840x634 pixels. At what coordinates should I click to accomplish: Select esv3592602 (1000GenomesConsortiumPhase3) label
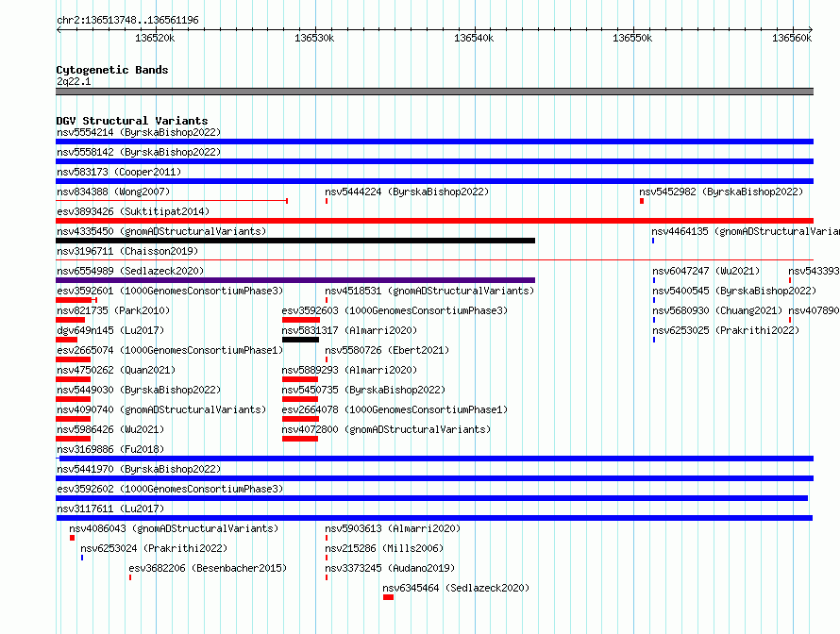point(170,489)
